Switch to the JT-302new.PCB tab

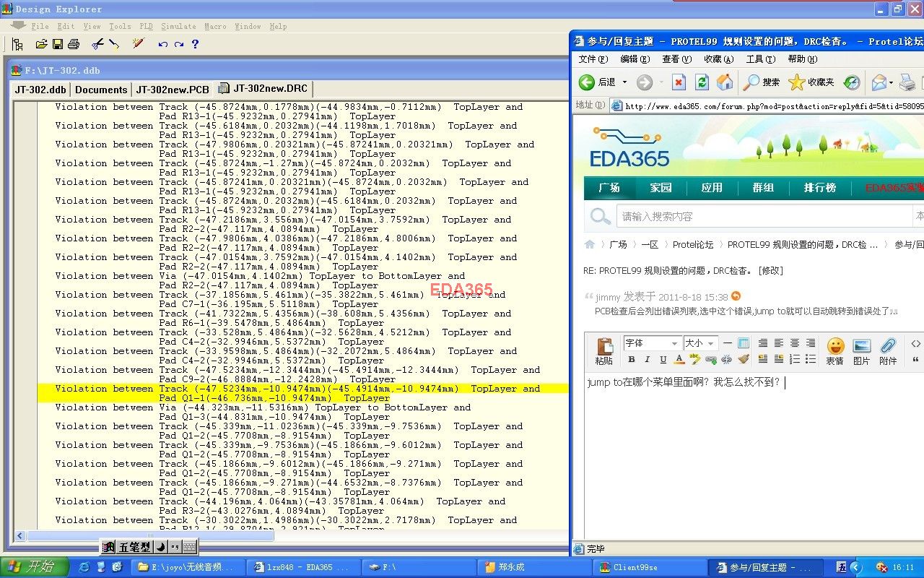173,90
